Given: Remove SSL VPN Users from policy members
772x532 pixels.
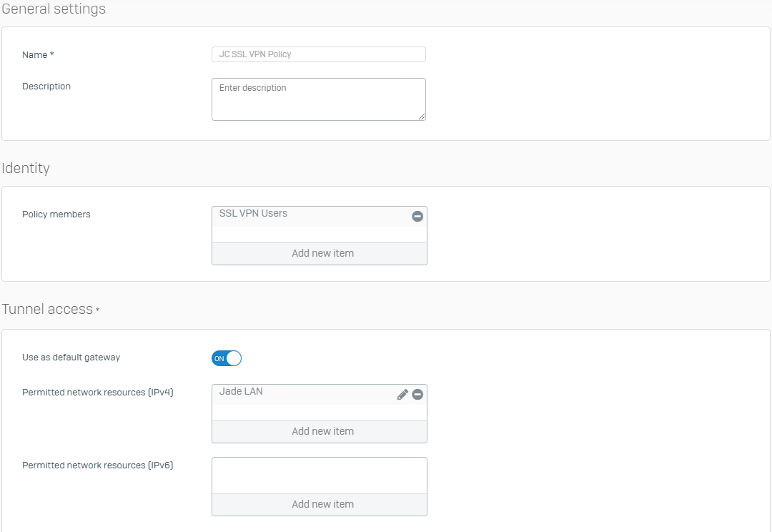Looking at the screenshot, I should [417, 216].
